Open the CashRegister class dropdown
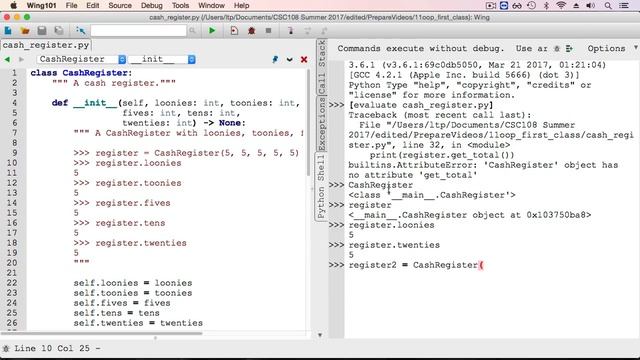The width and height of the screenshot is (640, 360). click(81, 60)
